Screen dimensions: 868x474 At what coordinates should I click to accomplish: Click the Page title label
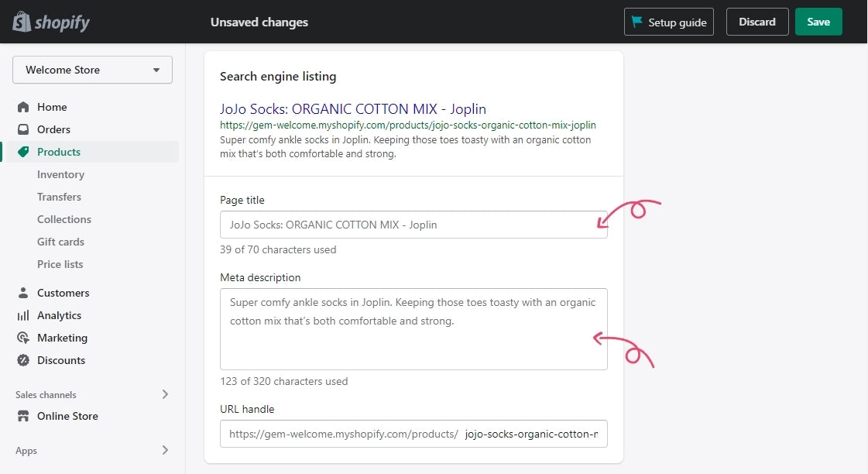[242, 200]
